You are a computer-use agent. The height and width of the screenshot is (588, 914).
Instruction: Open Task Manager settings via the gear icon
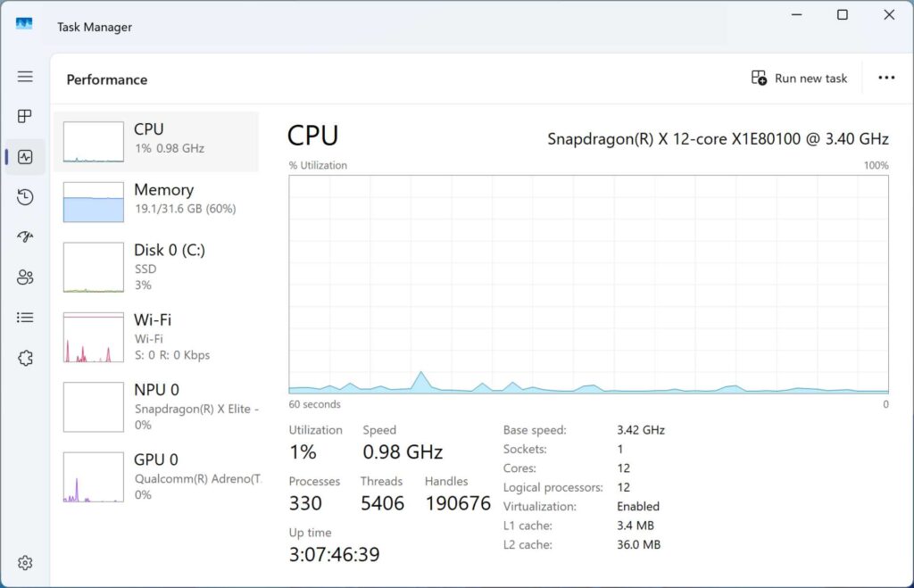pos(24,562)
